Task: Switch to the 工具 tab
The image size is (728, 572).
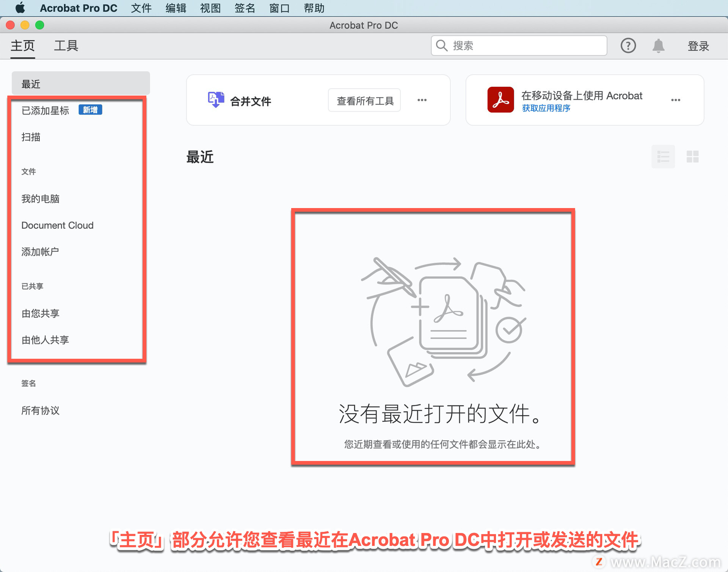Action: click(x=66, y=46)
